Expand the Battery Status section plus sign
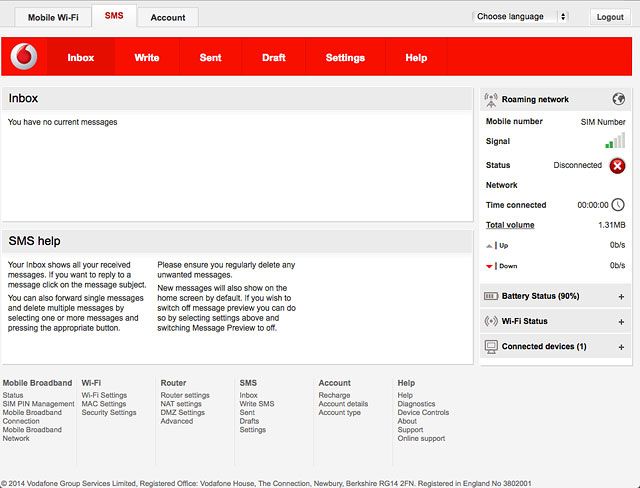640x488 pixels. point(621,297)
